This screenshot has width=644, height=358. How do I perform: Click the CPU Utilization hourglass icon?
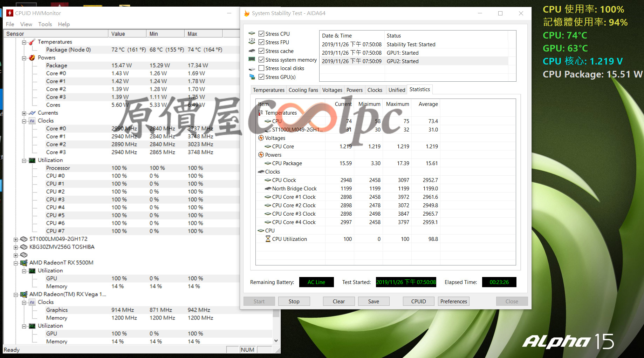click(268, 239)
